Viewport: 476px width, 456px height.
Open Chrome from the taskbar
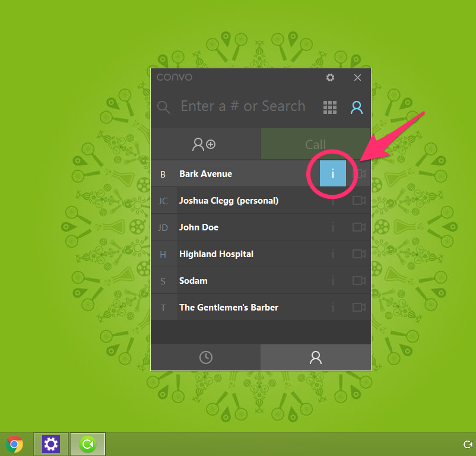tap(15, 444)
